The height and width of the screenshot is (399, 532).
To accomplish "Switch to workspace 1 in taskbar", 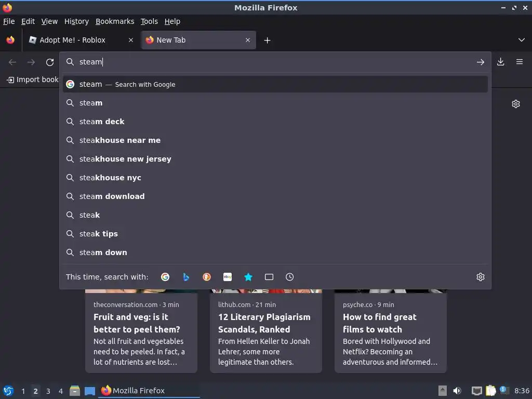I will (23, 391).
